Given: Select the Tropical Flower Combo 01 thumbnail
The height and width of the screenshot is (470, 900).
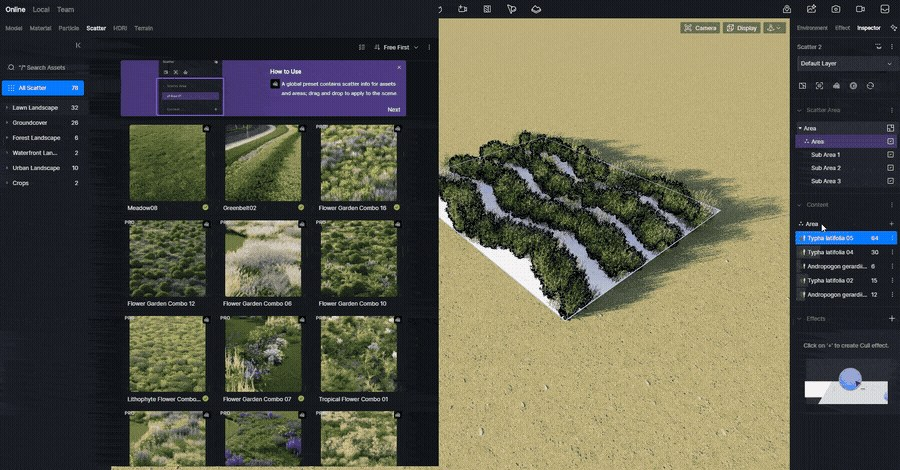Looking at the screenshot, I should [358, 354].
